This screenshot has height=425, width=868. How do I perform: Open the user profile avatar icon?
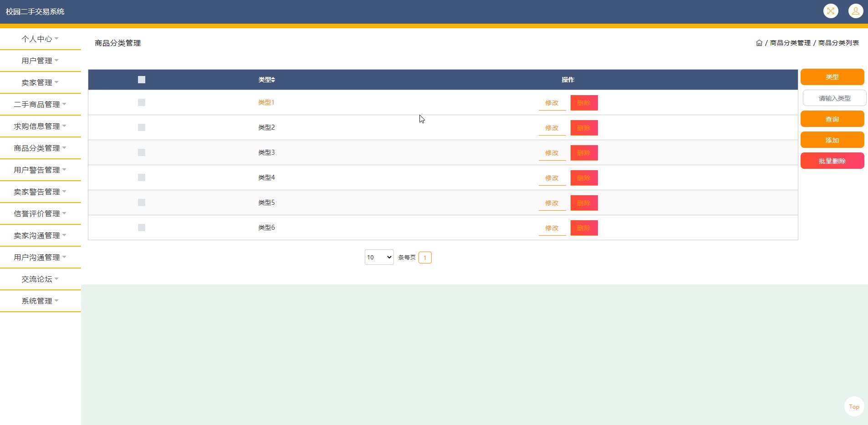[x=856, y=11]
